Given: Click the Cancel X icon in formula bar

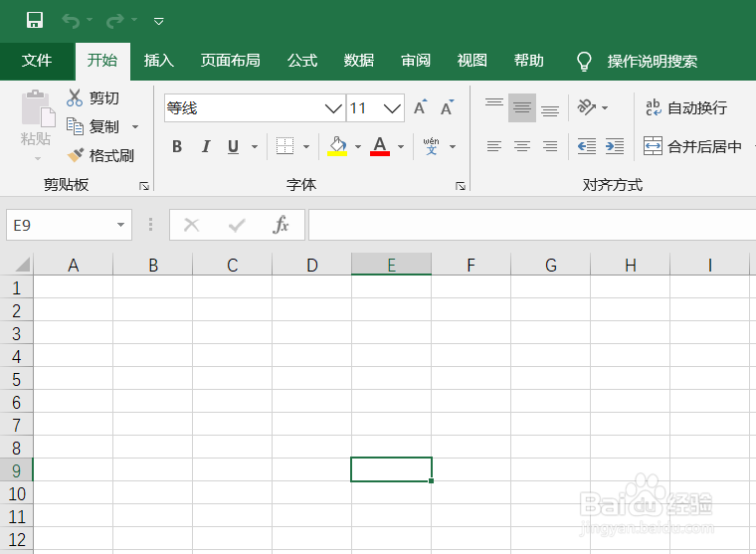Looking at the screenshot, I should [x=192, y=225].
